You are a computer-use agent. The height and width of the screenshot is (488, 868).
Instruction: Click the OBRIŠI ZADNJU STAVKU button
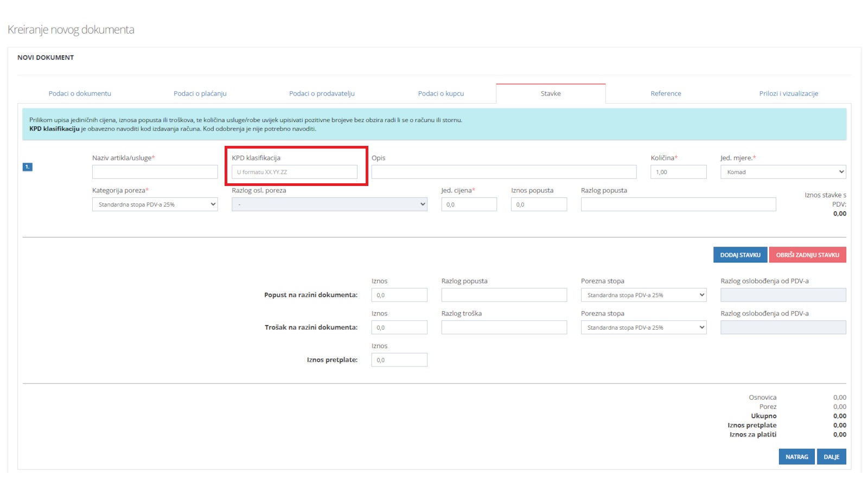point(807,255)
